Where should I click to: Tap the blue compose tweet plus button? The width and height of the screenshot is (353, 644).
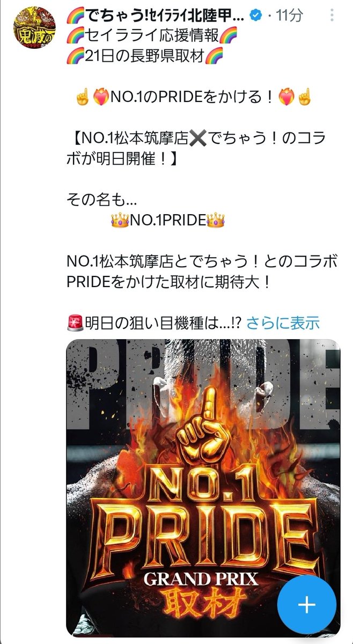click(x=307, y=605)
